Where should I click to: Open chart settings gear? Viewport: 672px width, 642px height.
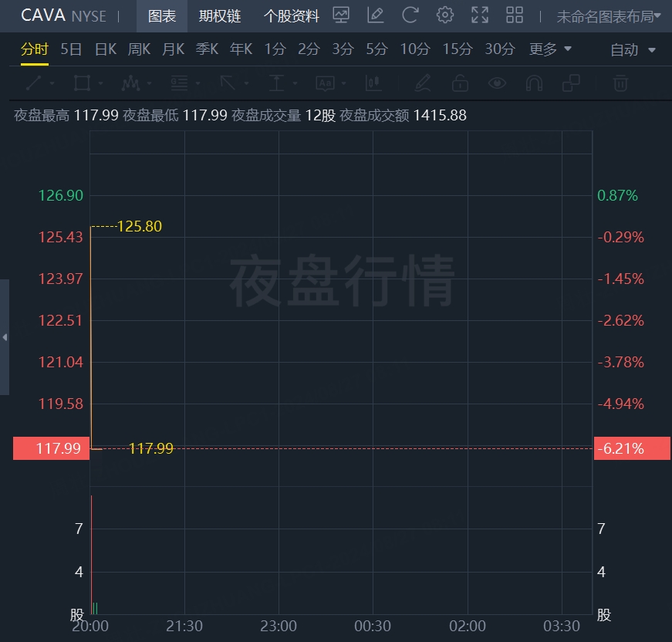click(445, 15)
